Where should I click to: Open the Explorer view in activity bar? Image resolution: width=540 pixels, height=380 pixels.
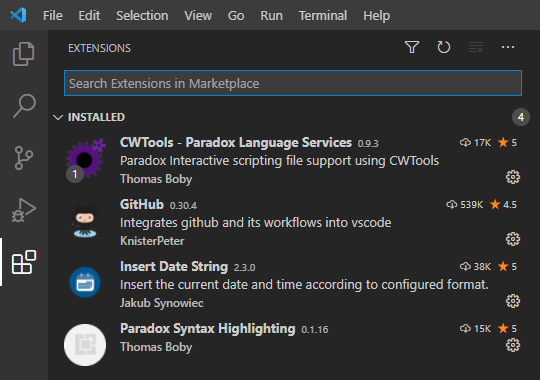[x=23, y=54]
